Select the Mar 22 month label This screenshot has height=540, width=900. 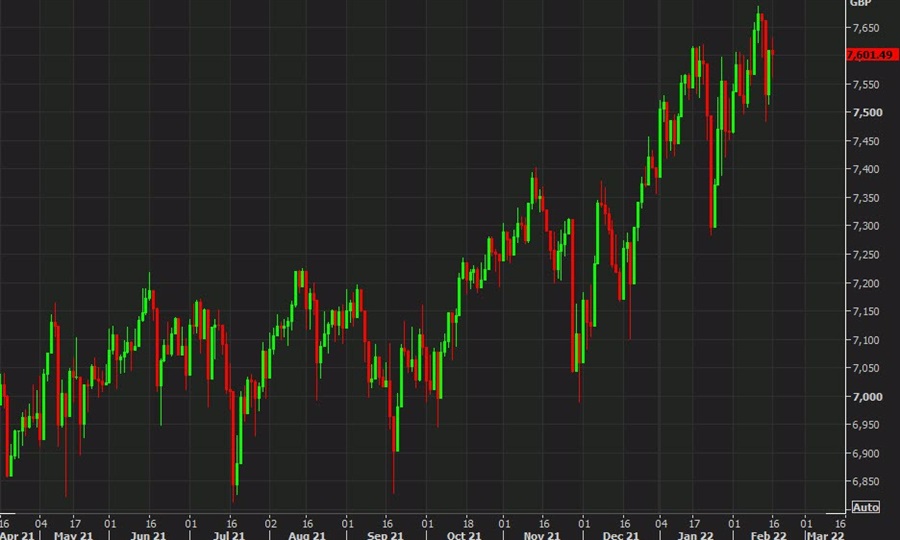[x=826, y=535]
